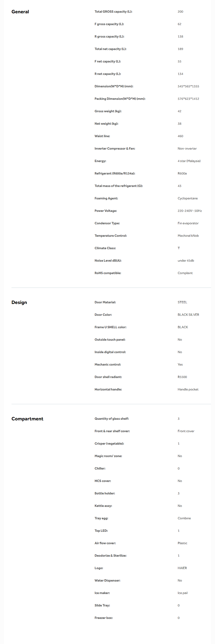Viewport: 215px width, 644px height.
Task: Select the Total GROSS capacity label
Action: click(113, 12)
